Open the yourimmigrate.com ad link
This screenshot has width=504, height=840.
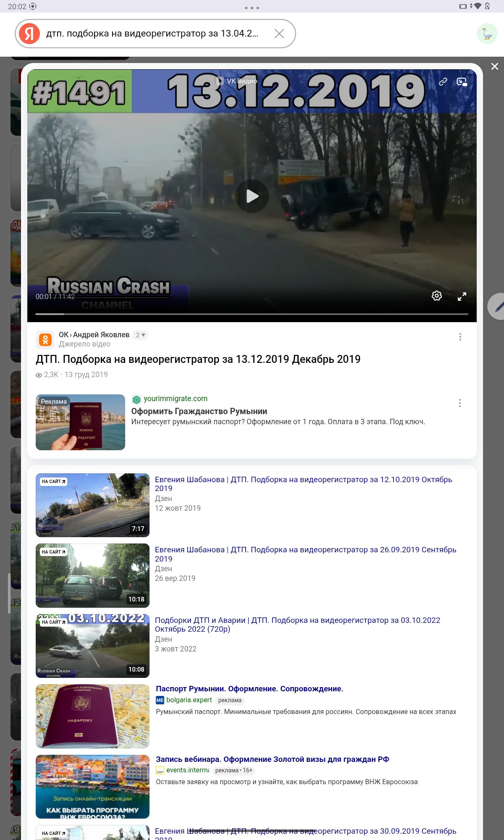click(176, 399)
